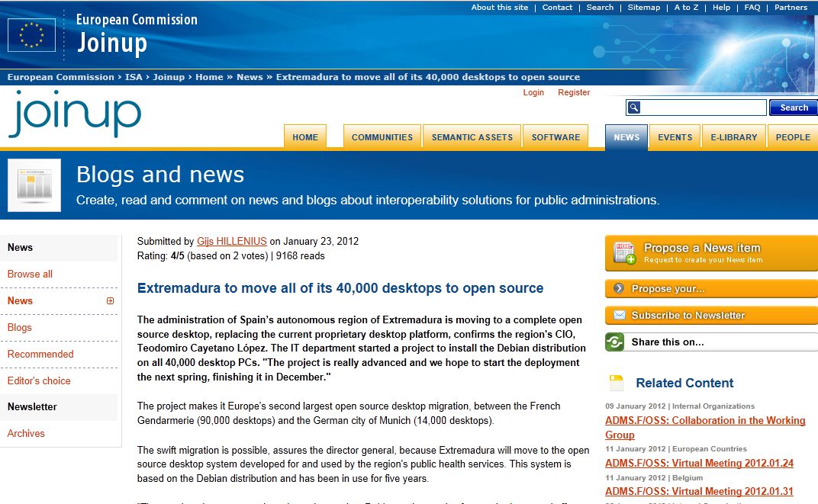Screen dimensions: 818x504
Task: Go to ISA breadcrumb link
Action: [134, 77]
